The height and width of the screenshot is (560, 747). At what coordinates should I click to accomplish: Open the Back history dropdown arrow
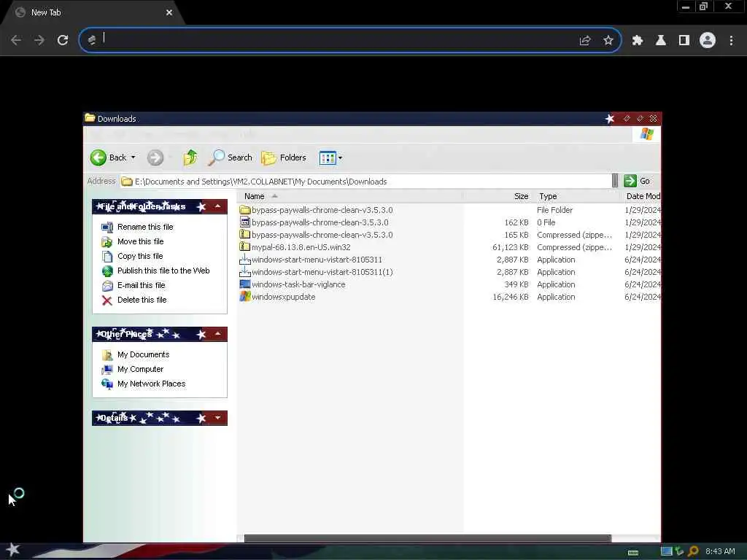pyautogui.click(x=133, y=157)
